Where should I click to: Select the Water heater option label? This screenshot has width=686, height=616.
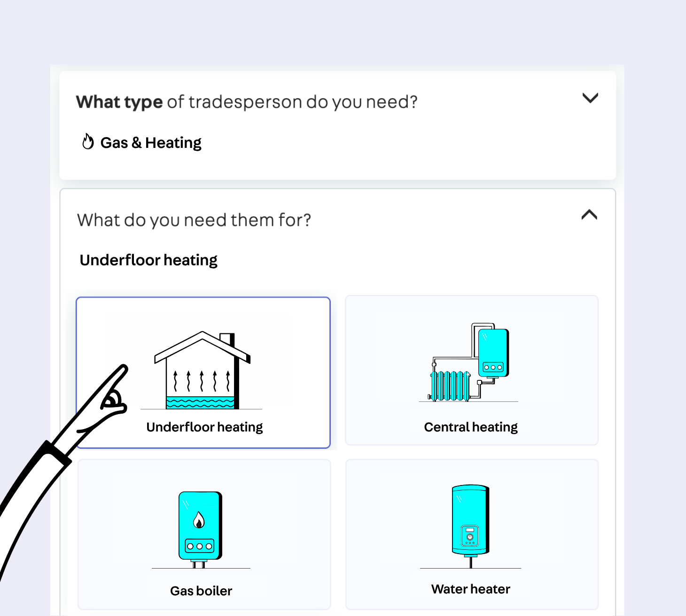tap(471, 589)
